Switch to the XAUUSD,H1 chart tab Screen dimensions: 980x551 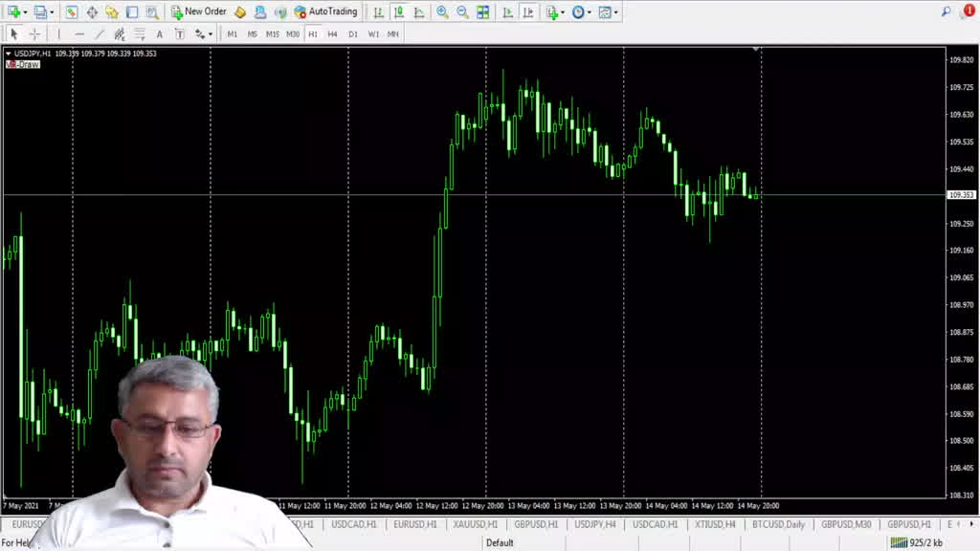tap(476, 524)
